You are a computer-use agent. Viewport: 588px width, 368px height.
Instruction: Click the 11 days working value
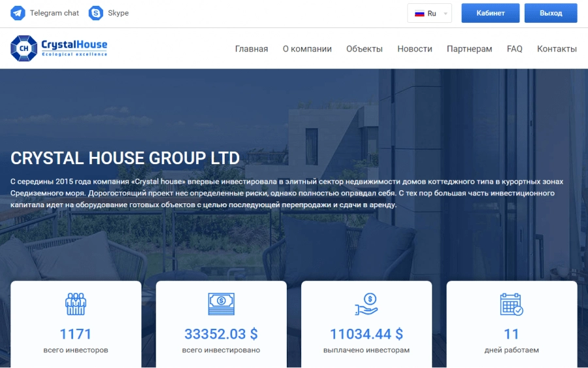(x=512, y=334)
